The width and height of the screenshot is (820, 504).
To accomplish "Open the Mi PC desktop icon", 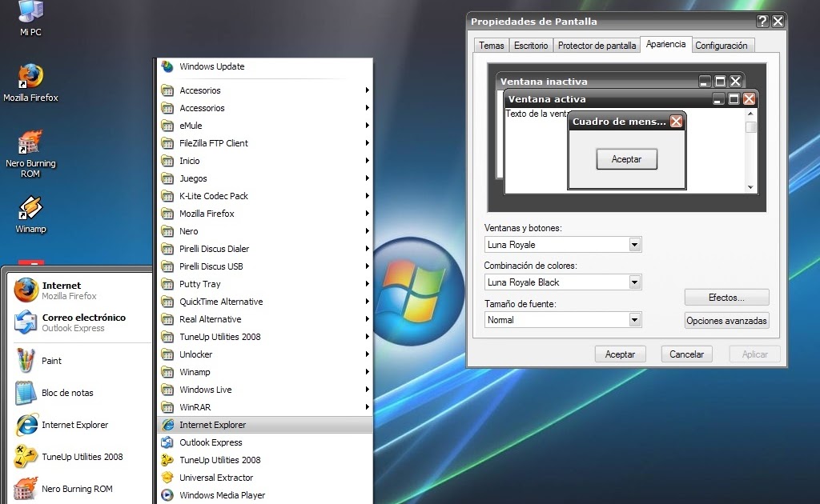I will coord(30,18).
